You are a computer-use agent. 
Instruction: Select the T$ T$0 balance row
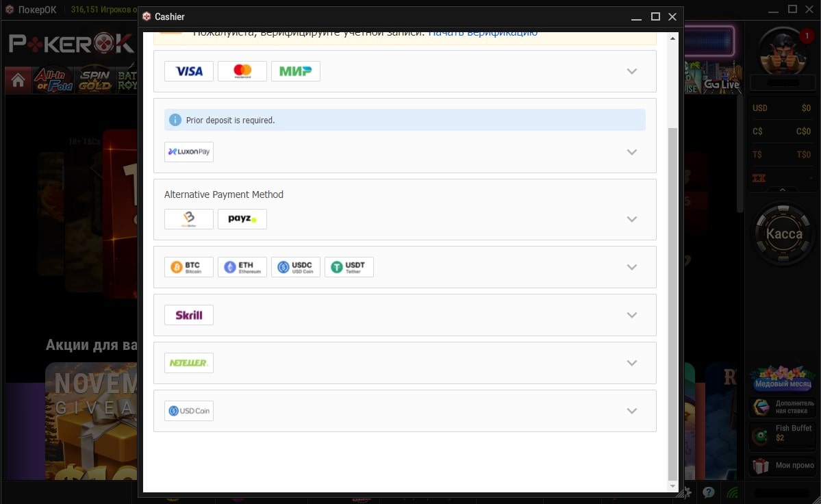[781, 154]
